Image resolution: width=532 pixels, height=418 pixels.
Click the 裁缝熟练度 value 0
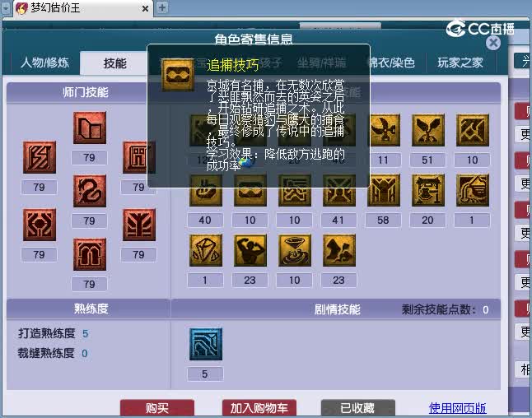pyautogui.click(x=85, y=354)
